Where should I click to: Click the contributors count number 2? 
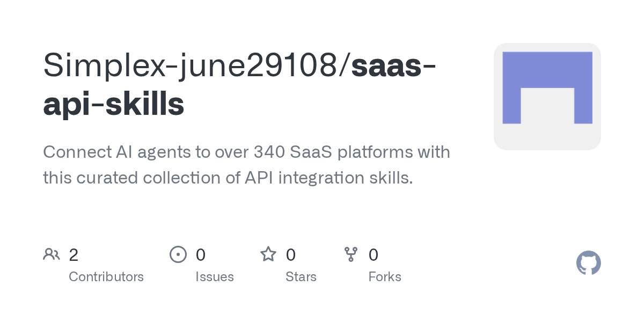tap(74, 254)
